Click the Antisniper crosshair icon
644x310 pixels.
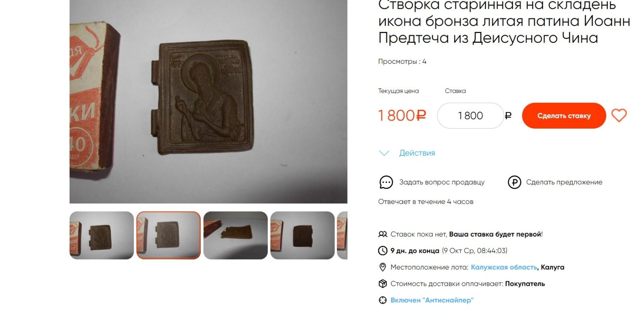pyautogui.click(x=383, y=300)
